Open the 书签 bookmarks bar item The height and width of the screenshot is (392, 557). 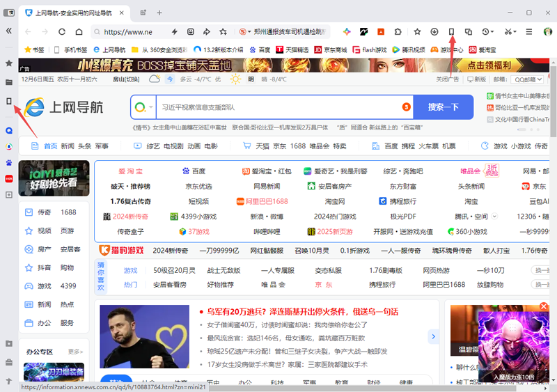click(33, 49)
